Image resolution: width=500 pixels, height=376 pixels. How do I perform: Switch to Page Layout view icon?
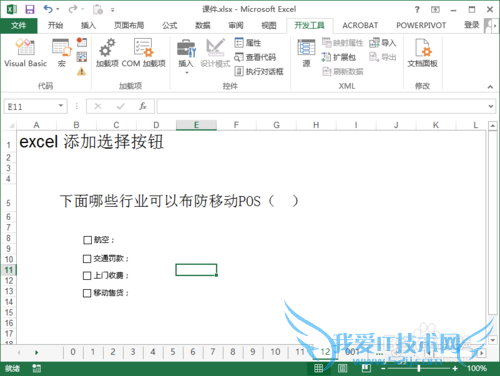[x=343, y=368]
